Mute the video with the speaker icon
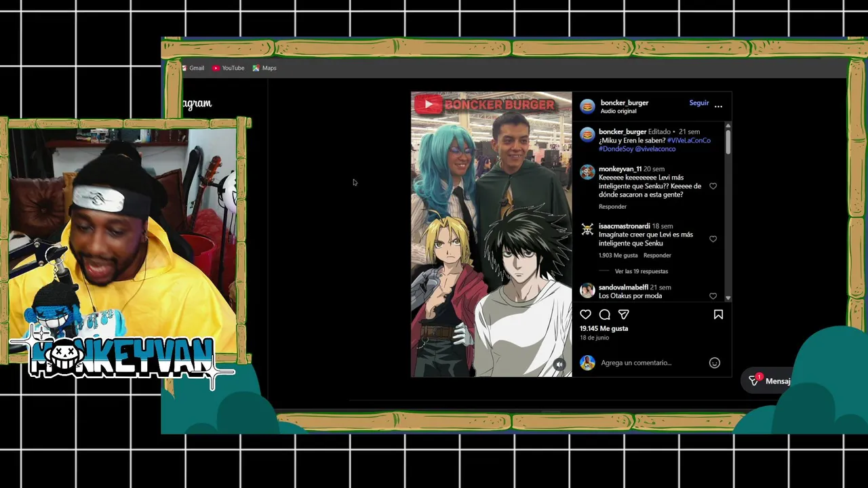868x488 pixels. (559, 364)
